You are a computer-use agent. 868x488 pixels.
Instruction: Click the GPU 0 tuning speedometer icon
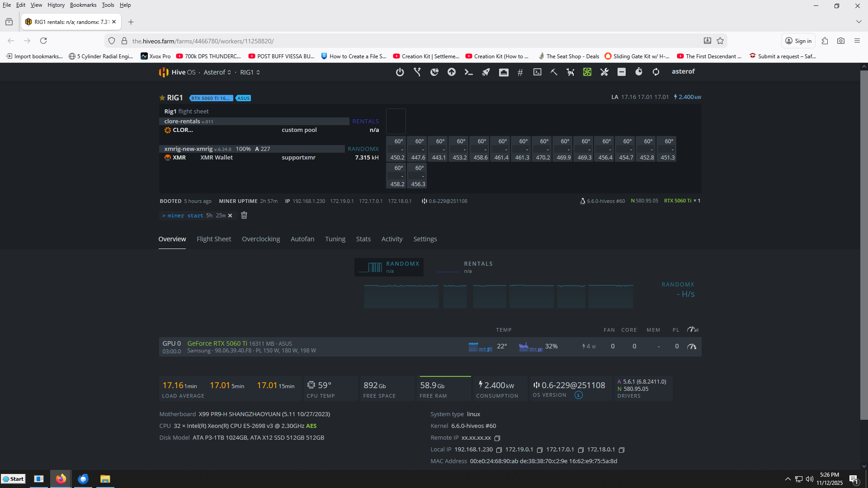point(691,347)
